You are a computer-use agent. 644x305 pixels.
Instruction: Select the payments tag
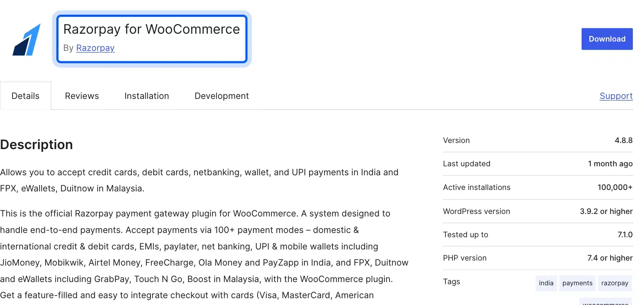click(x=577, y=283)
